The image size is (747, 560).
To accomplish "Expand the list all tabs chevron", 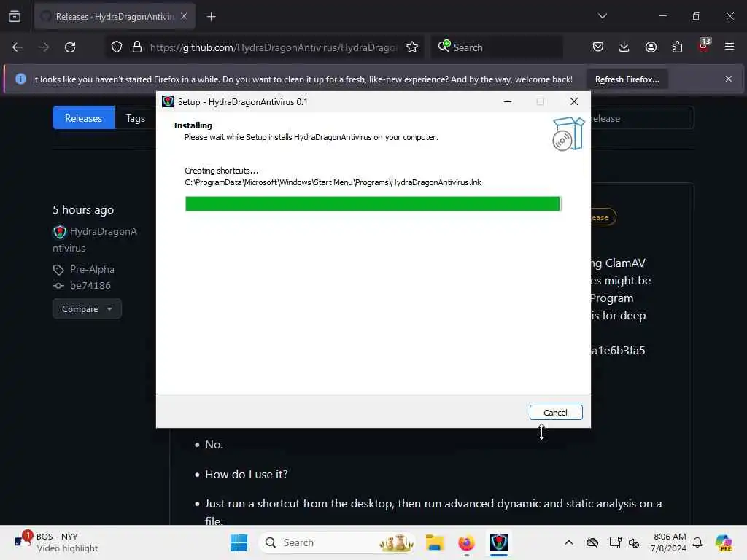I will coord(602,16).
